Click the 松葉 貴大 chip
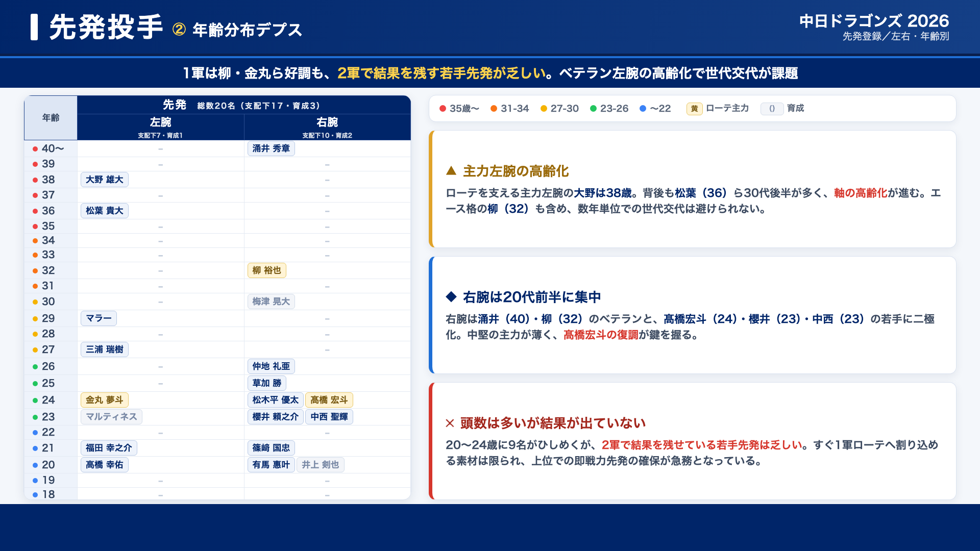This screenshot has height=551, width=980. point(105,211)
